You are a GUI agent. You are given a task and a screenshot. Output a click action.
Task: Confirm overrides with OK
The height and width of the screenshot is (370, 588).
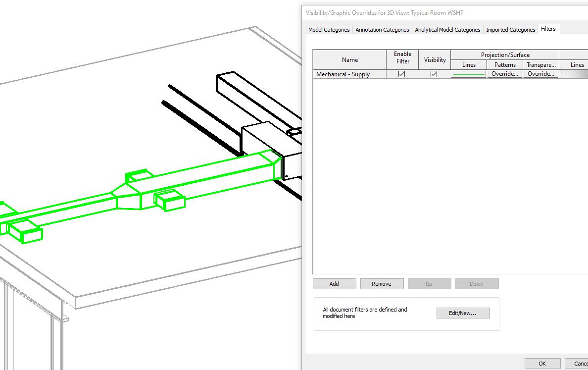542,363
